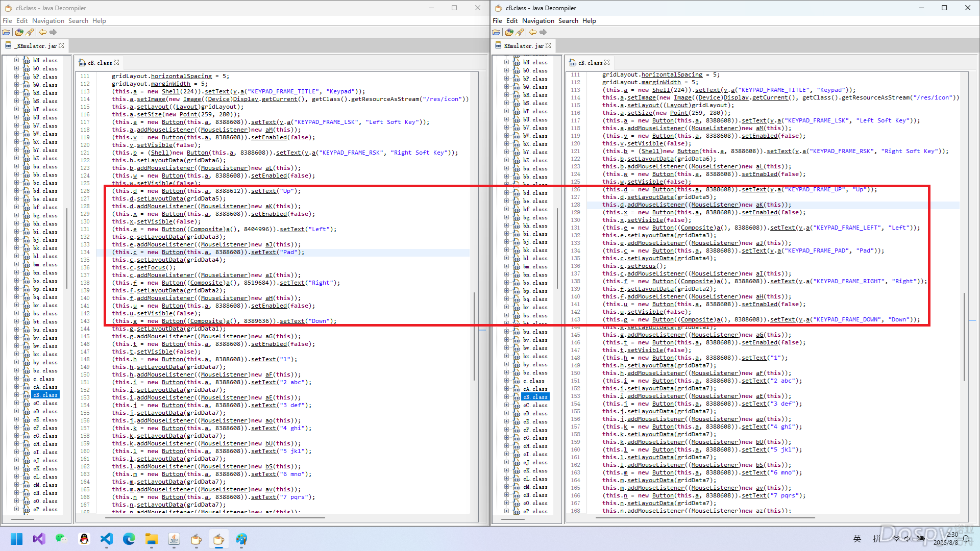Image resolution: width=980 pixels, height=551 pixels.
Task: Click setFocus link on line 136 right
Action: [x=642, y=266]
